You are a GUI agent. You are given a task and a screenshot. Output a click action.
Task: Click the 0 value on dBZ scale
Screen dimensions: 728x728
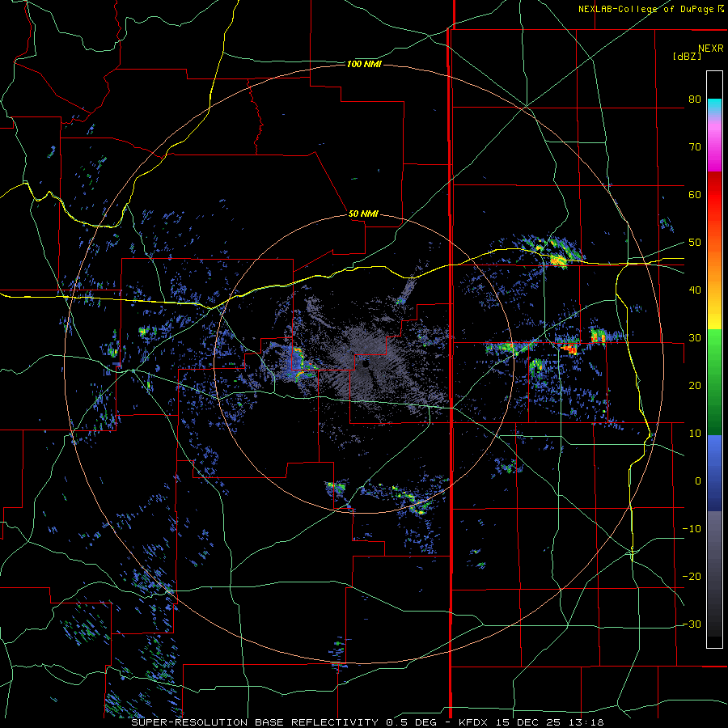[698, 481]
